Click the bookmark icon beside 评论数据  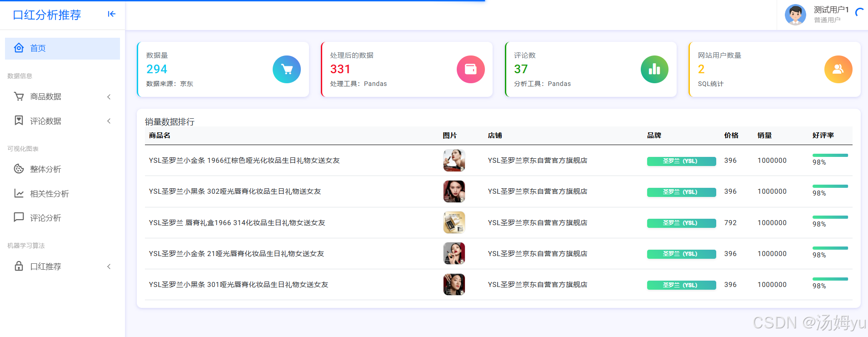19,121
